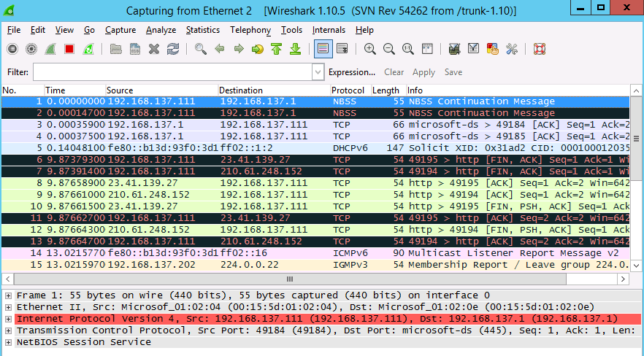Open the File menu
This screenshot has height=356, width=644.
click(x=14, y=30)
